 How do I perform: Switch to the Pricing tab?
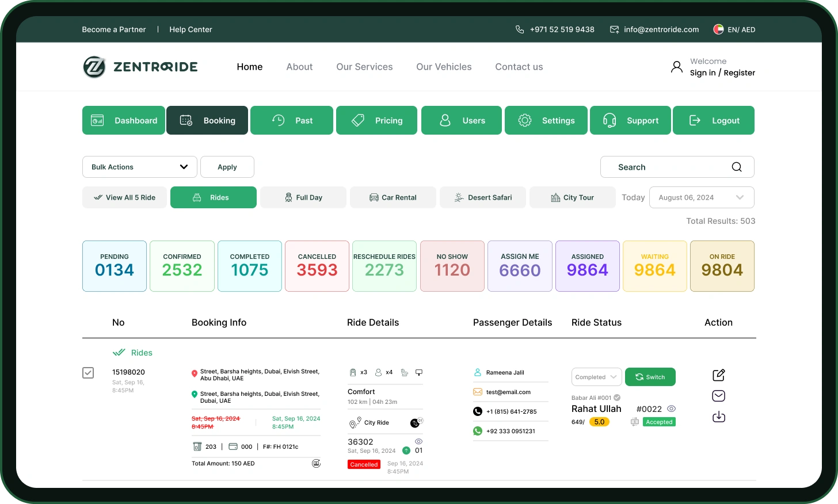pyautogui.click(x=376, y=120)
